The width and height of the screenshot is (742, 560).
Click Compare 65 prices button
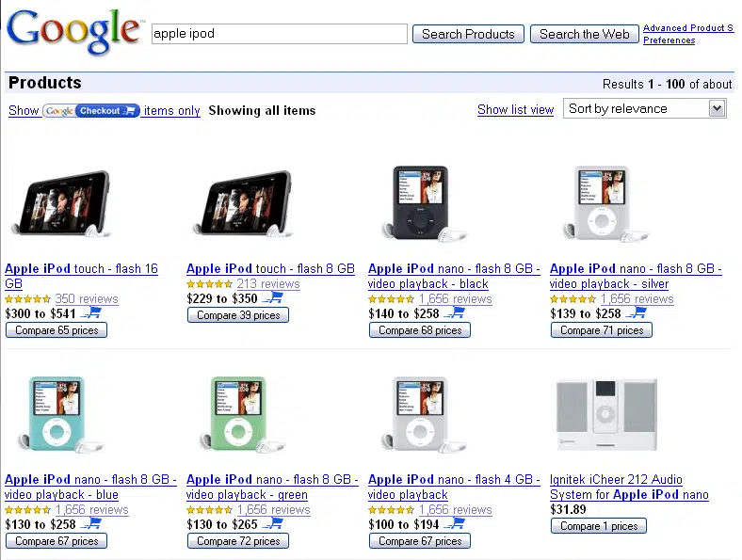pyautogui.click(x=56, y=330)
